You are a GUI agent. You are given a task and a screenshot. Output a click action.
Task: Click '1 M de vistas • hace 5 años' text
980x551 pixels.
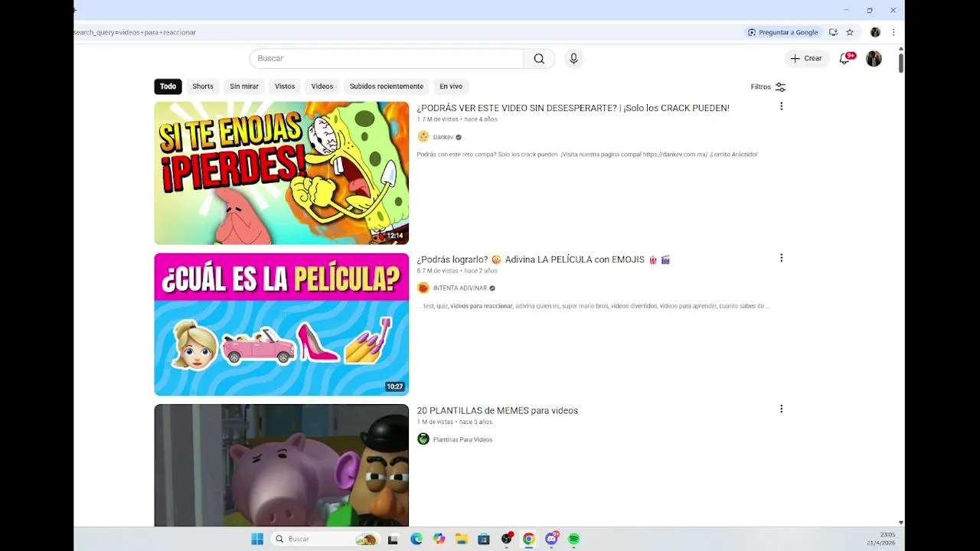pos(454,422)
